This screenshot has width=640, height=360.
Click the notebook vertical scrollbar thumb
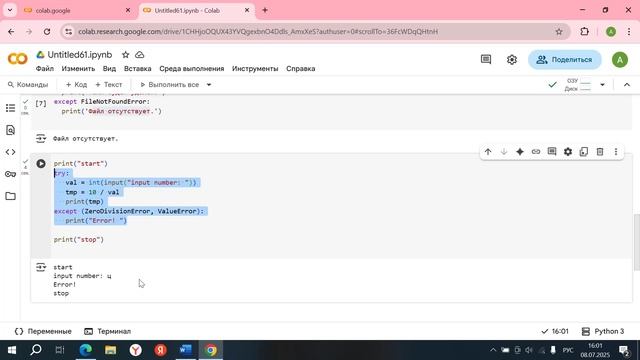coord(636,242)
